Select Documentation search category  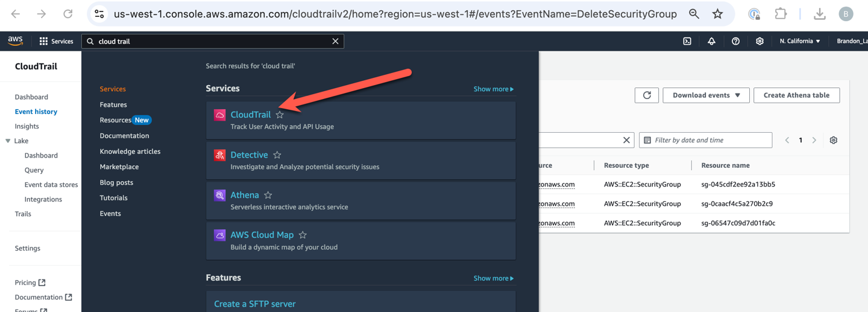[x=124, y=136]
